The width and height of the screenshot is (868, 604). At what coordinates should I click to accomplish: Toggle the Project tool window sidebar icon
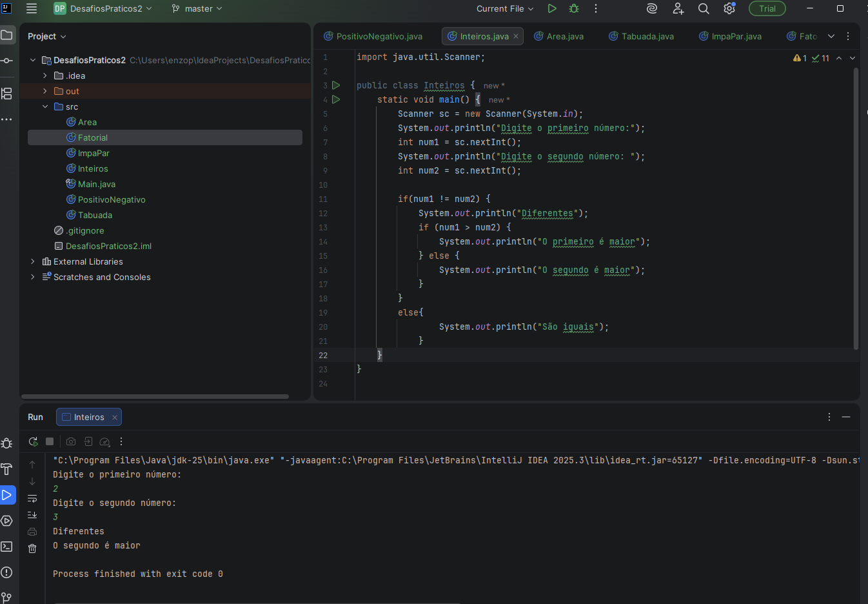6,35
